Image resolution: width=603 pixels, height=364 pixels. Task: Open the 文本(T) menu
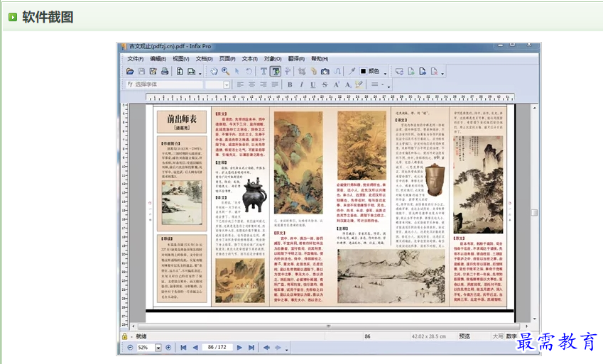(249, 59)
